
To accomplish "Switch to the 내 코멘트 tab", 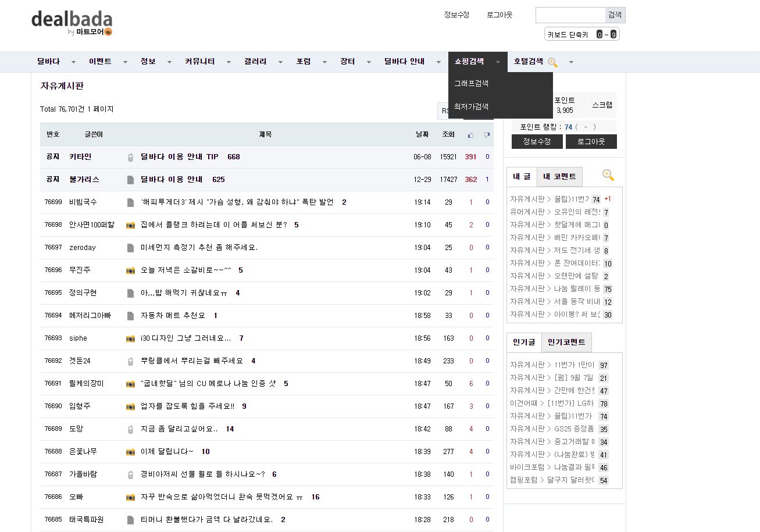I will (x=559, y=176).
